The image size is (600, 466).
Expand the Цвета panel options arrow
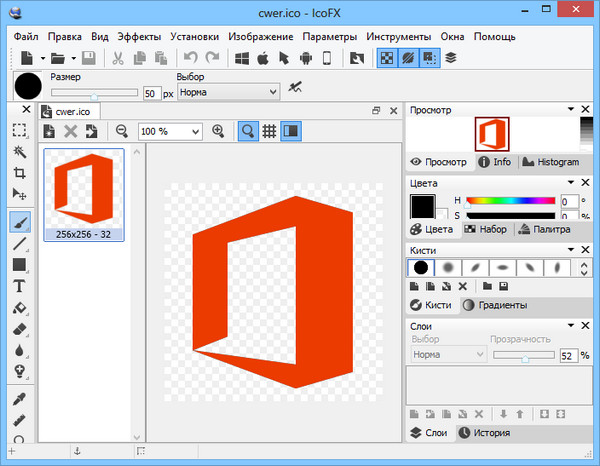[x=571, y=182]
